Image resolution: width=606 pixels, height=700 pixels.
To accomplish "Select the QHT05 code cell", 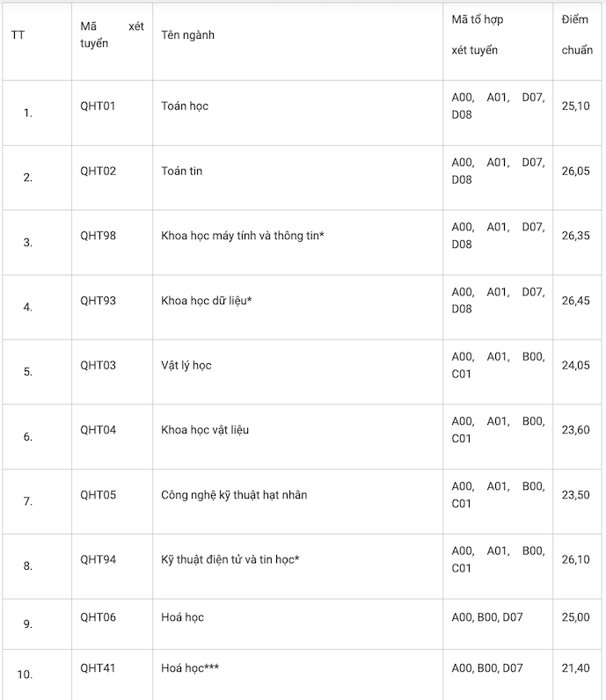I will pos(98,495).
